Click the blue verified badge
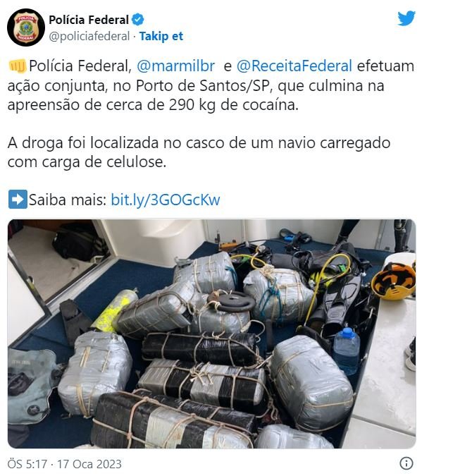This screenshot has width=472, height=476. [x=138, y=20]
